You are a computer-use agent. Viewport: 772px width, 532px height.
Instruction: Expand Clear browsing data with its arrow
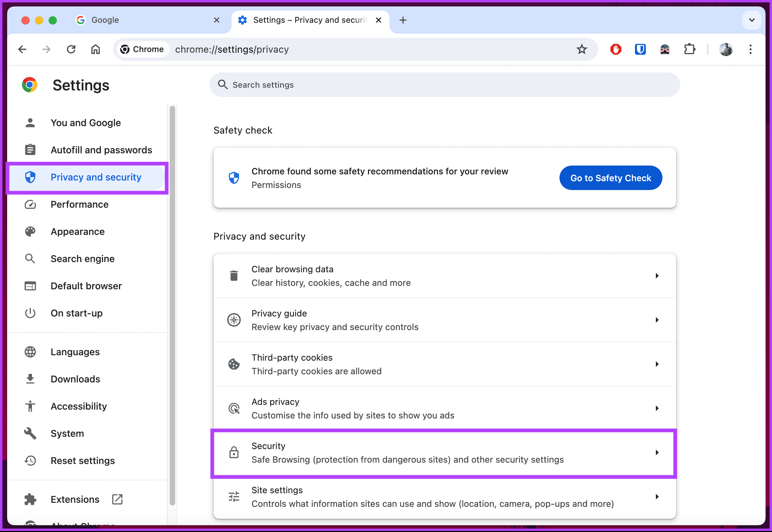657,276
